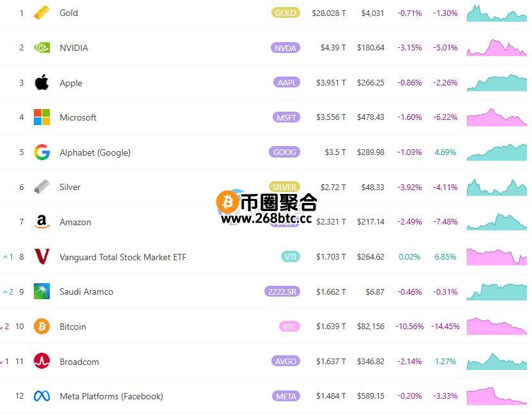Viewport: 532px width, 414px height.
Task: Open the Gold 30-day price chart
Action: pyautogui.click(x=497, y=13)
